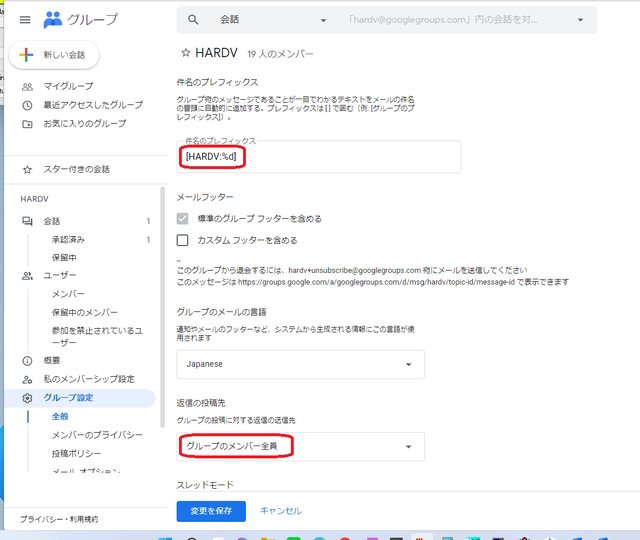The image size is (640, 540).
Task: Open the reply destination dropdown
Action: coord(300,447)
